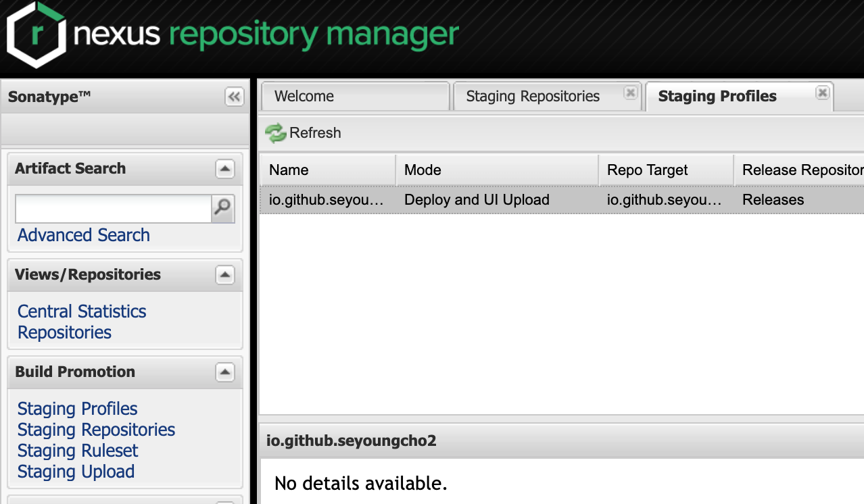Open the Advanced Search link
This screenshot has height=504, width=864.
pyautogui.click(x=84, y=235)
